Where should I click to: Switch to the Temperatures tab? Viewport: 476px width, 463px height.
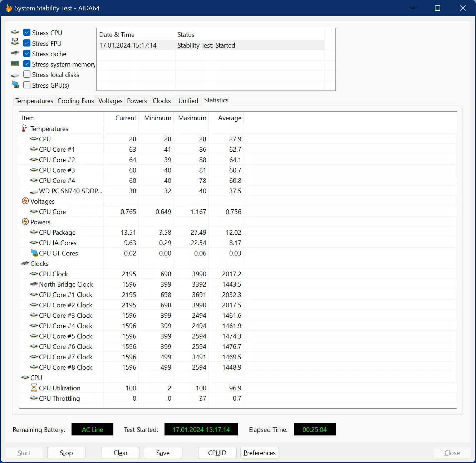pos(34,101)
